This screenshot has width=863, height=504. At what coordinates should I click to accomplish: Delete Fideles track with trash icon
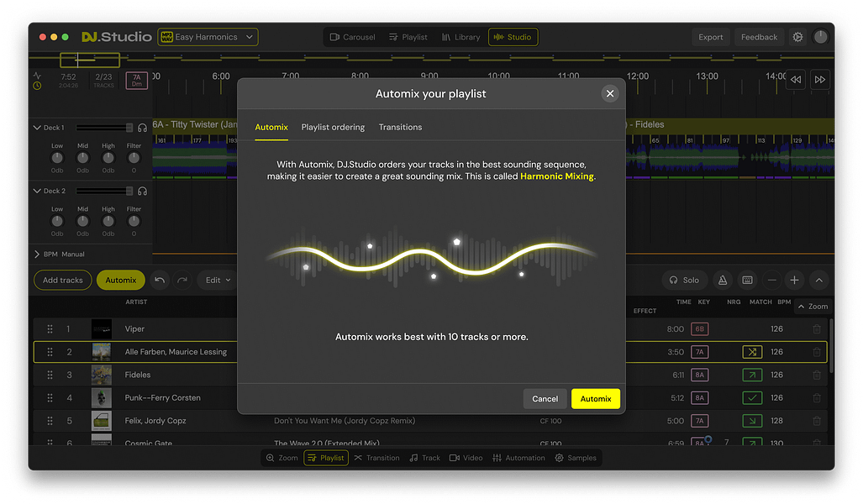817,375
